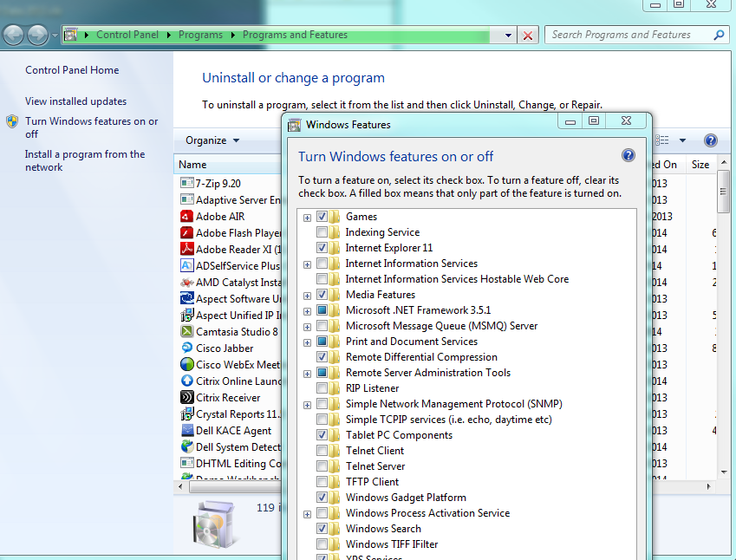Sort list by the Size column
The width and height of the screenshot is (736, 560).
point(701,165)
